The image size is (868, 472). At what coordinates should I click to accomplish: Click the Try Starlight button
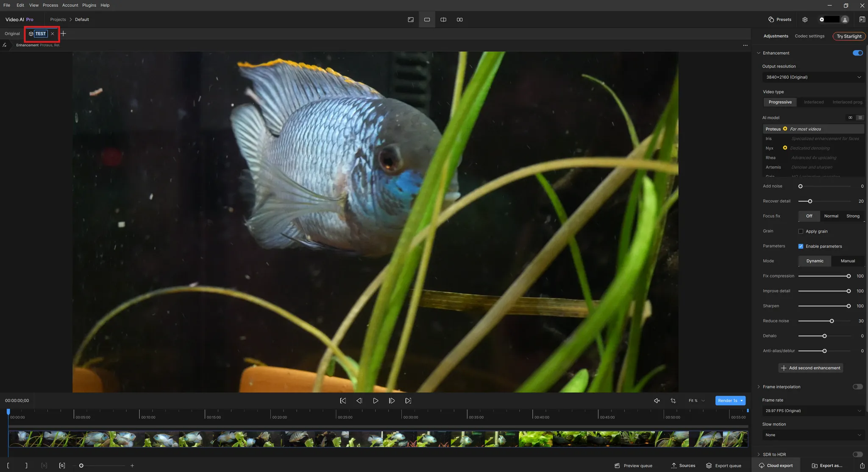(x=849, y=36)
